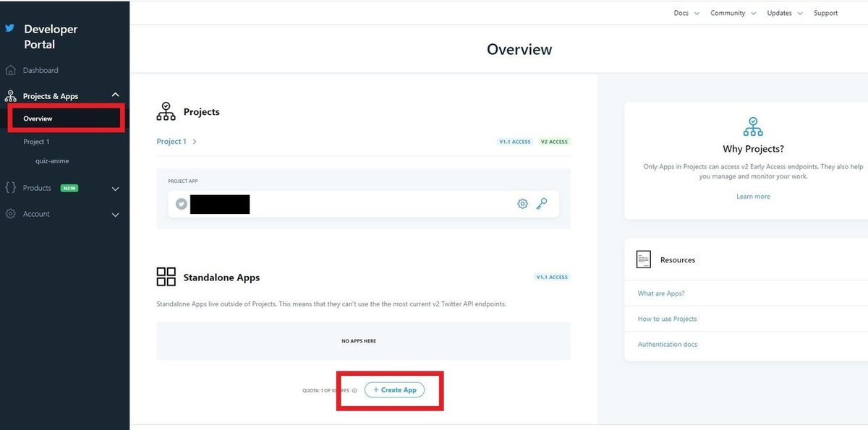Viewport: 868px width, 430px height.
Task: Click the Projects section hierarchy icon
Action: [166, 111]
